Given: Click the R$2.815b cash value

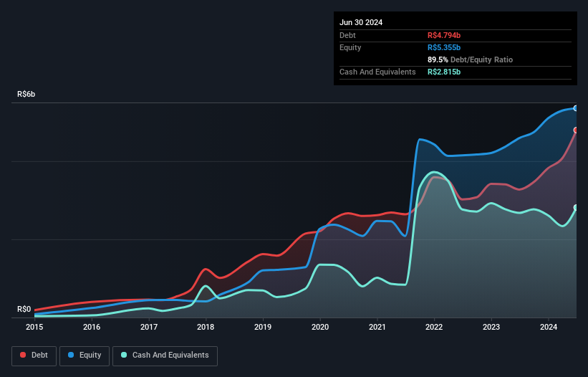Looking at the screenshot, I should point(444,72).
